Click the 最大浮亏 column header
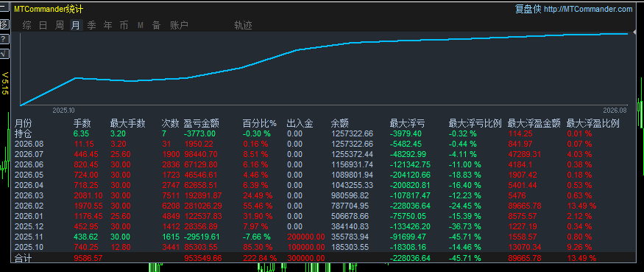 tap(408, 123)
